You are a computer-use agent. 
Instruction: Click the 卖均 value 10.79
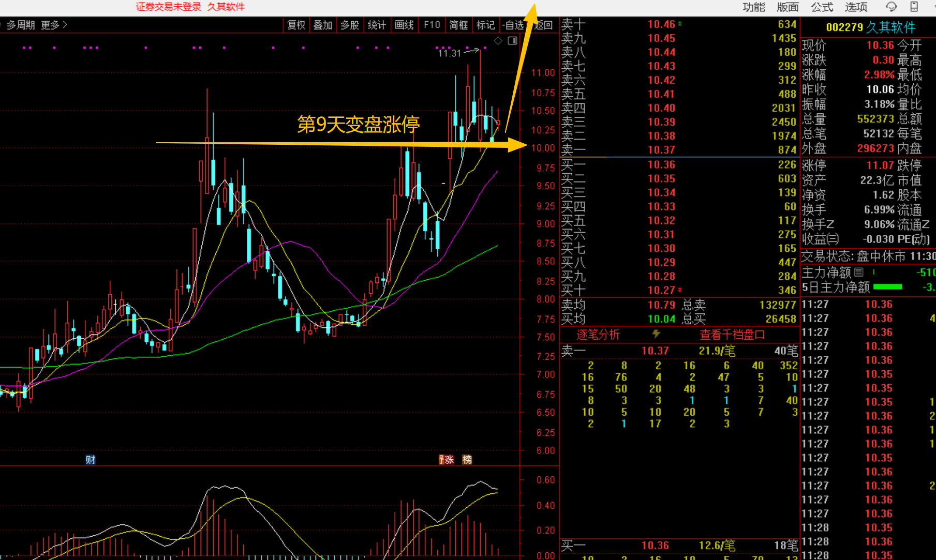pyautogui.click(x=661, y=305)
